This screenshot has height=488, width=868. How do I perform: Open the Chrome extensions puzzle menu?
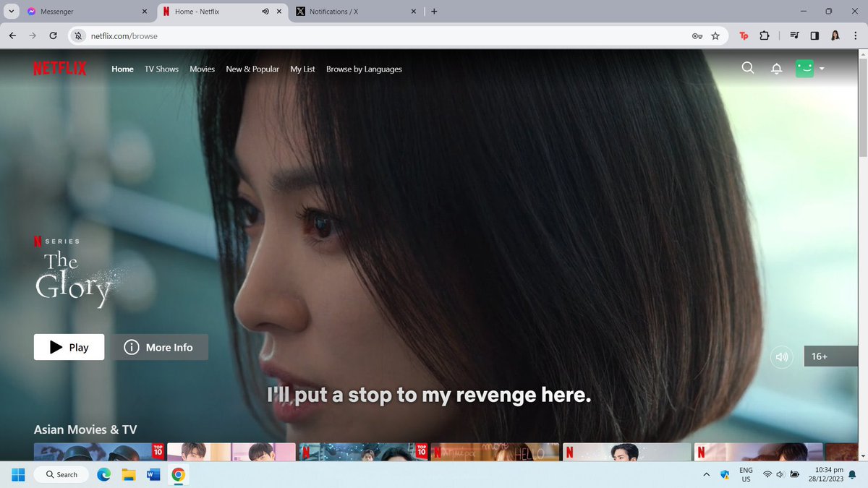point(765,35)
